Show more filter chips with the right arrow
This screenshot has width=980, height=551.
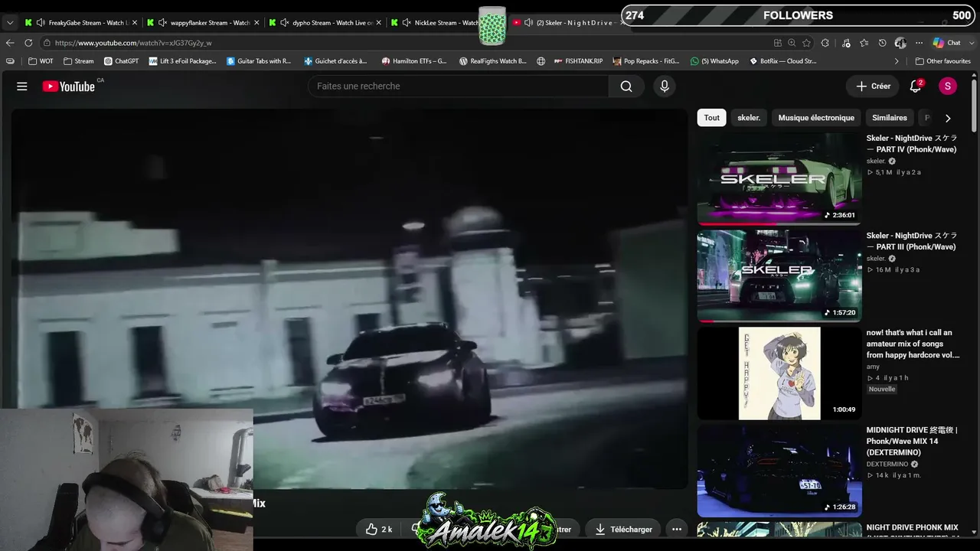pyautogui.click(x=948, y=118)
